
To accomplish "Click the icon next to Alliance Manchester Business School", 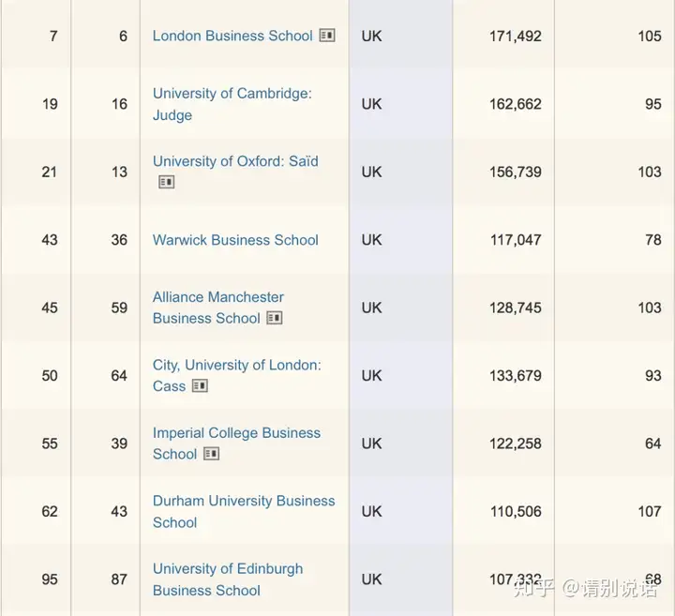I will point(274,319).
